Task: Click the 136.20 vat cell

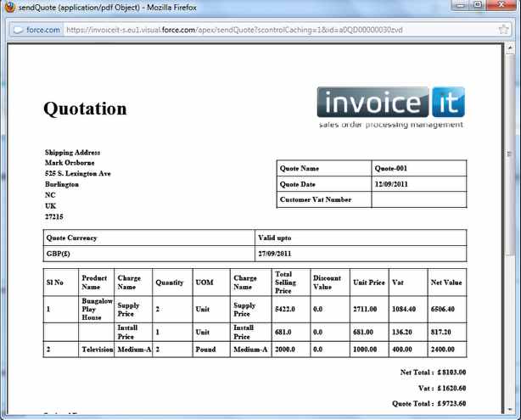Action: tap(408, 333)
